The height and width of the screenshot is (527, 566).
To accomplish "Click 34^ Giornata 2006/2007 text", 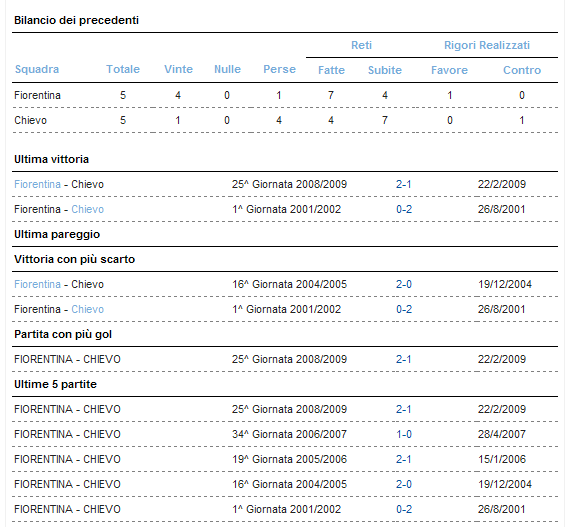I will pyautogui.click(x=289, y=434).
